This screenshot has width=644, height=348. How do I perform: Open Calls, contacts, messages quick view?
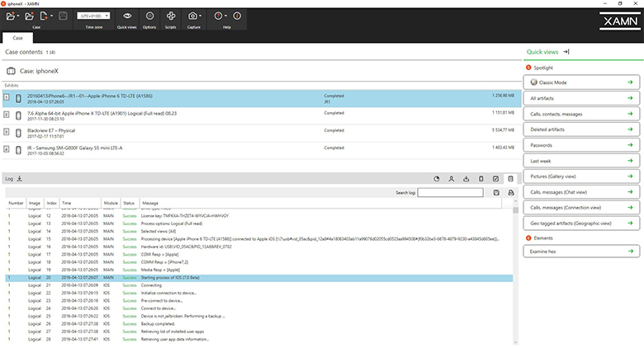pyautogui.click(x=581, y=114)
